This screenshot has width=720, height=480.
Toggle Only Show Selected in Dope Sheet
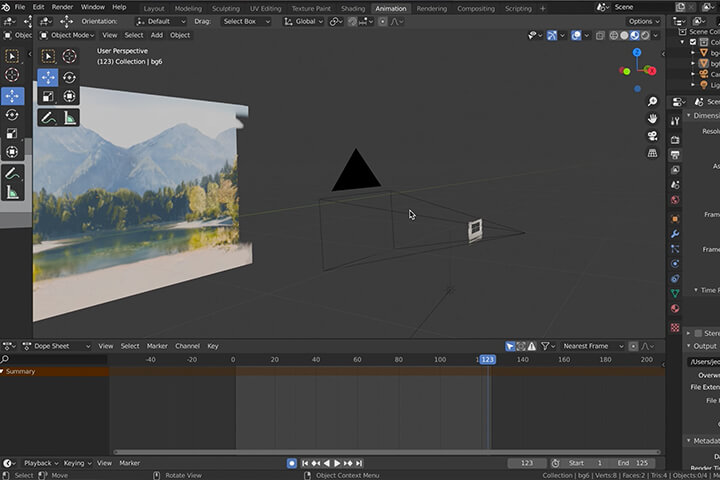[510, 346]
